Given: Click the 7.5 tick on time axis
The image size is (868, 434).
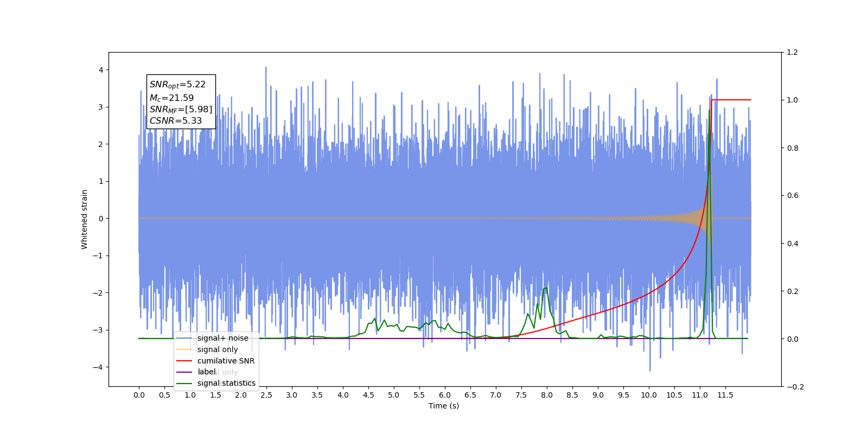Looking at the screenshot, I should 521,395.
